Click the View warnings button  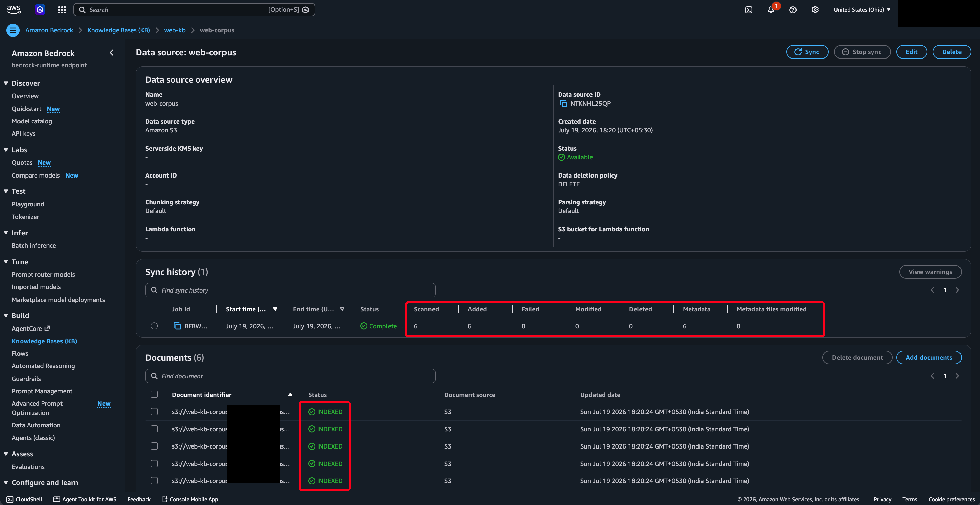(x=930, y=272)
